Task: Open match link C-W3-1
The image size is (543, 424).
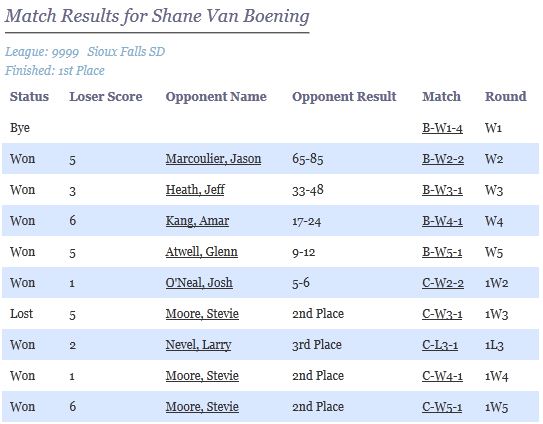Action: (x=442, y=314)
